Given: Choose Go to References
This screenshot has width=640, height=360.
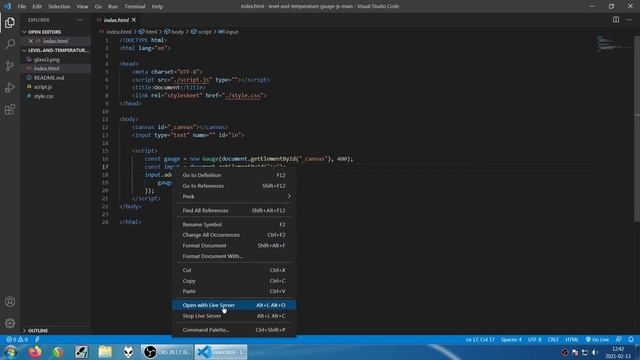Looking at the screenshot, I should [234, 186].
